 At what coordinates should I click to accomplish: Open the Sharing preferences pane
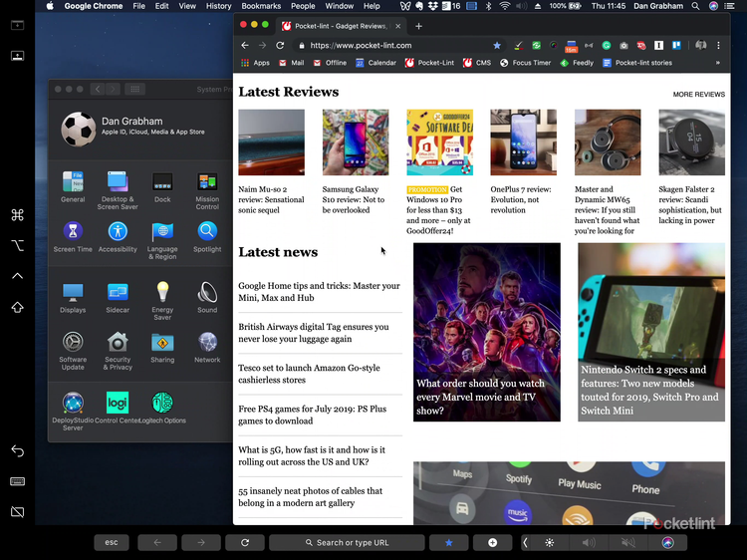click(162, 348)
